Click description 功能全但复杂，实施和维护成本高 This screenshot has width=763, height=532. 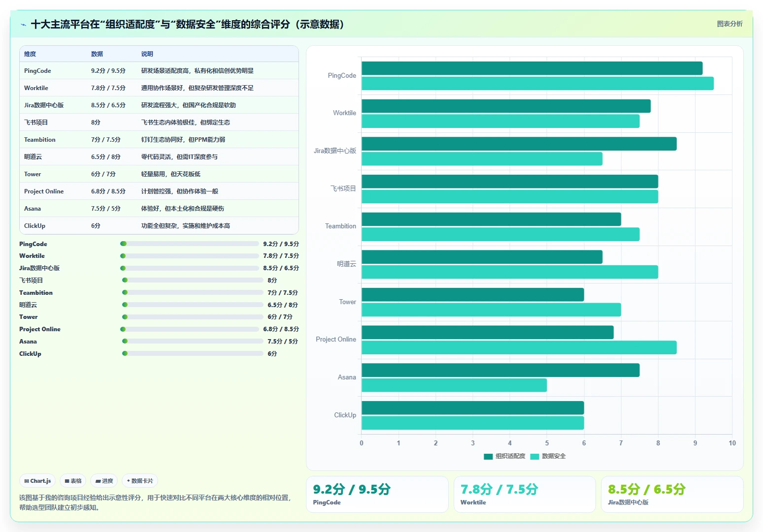[x=186, y=226]
